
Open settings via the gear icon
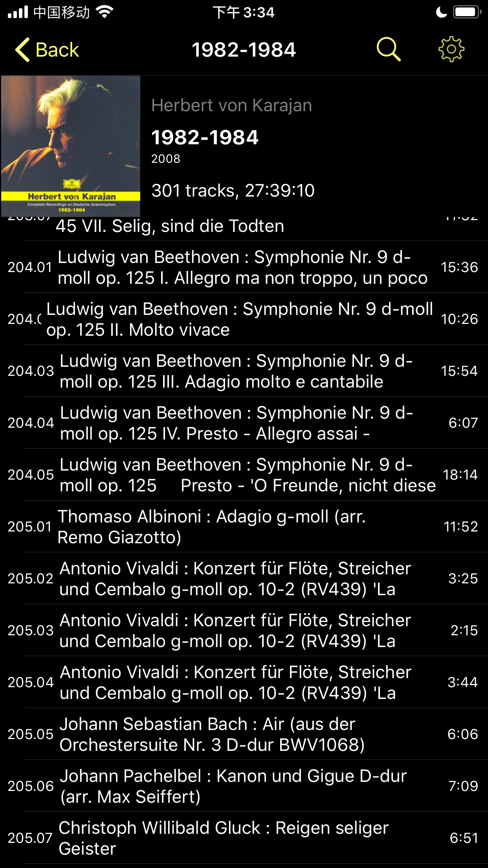click(x=451, y=50)
